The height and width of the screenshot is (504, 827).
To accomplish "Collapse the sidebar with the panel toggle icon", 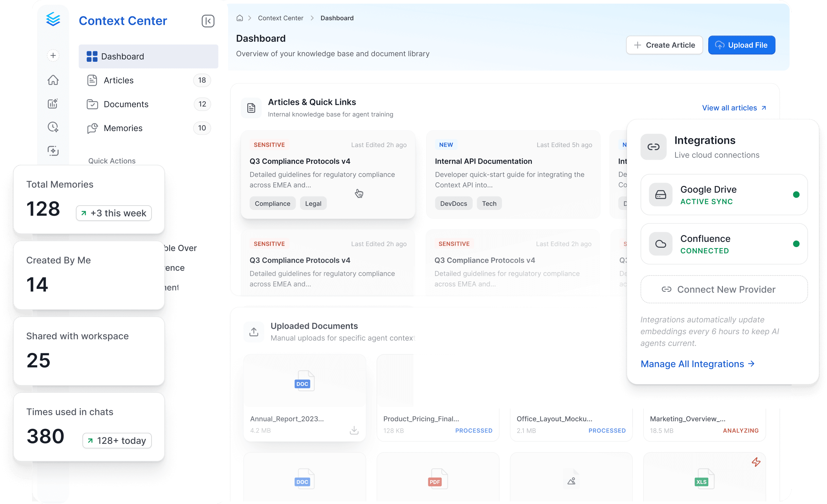I will click(x=208, y=21).
